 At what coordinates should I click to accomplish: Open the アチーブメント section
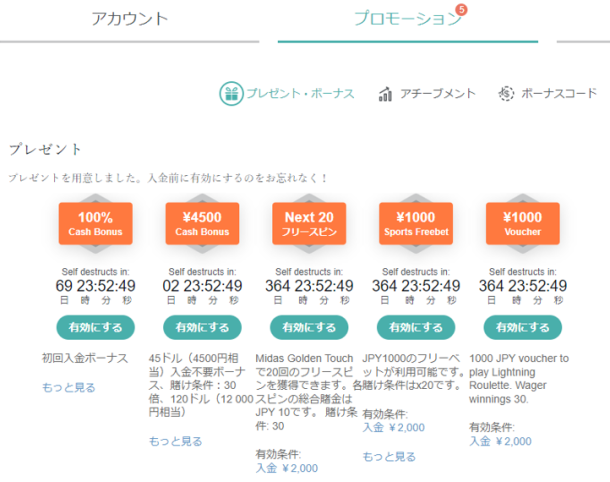pyautogui.click(x=438, y=93)
